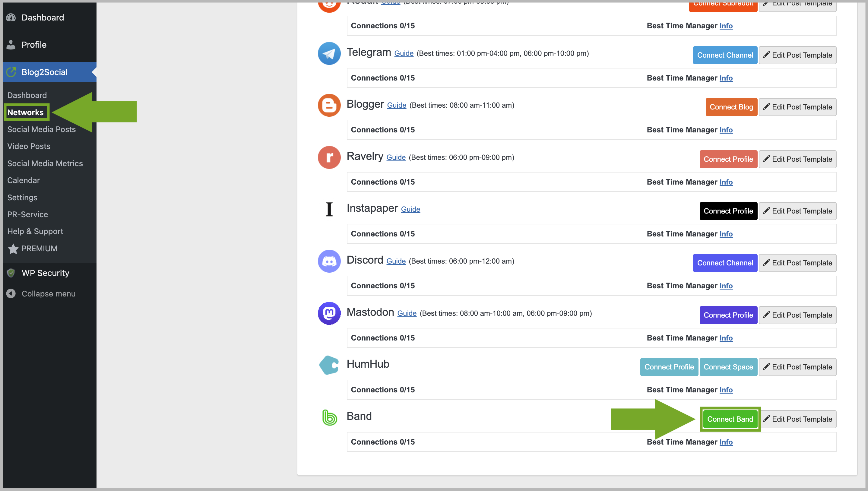Open the Discord Guide link
This screenshot has height=491, width=868.
pos(396,261)
